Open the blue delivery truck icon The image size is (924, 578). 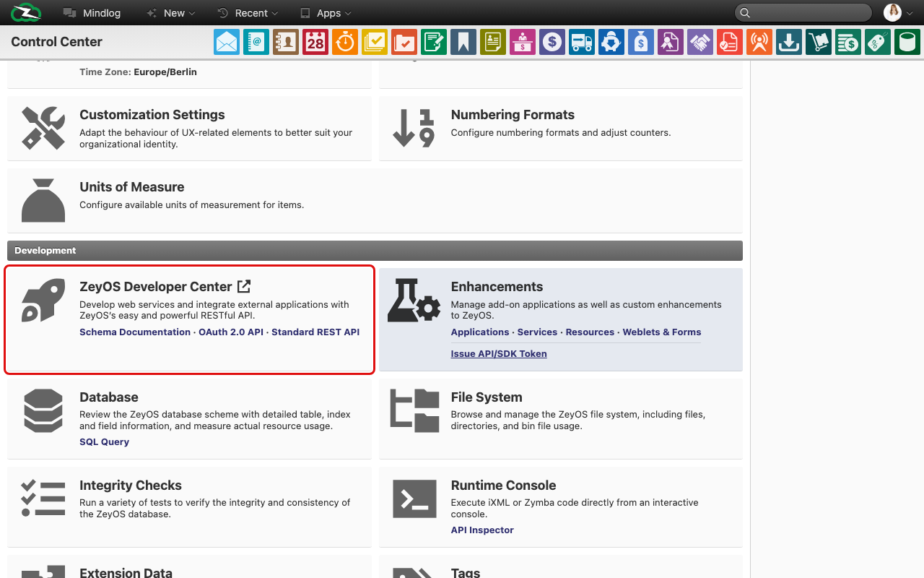tap(582, 42)
